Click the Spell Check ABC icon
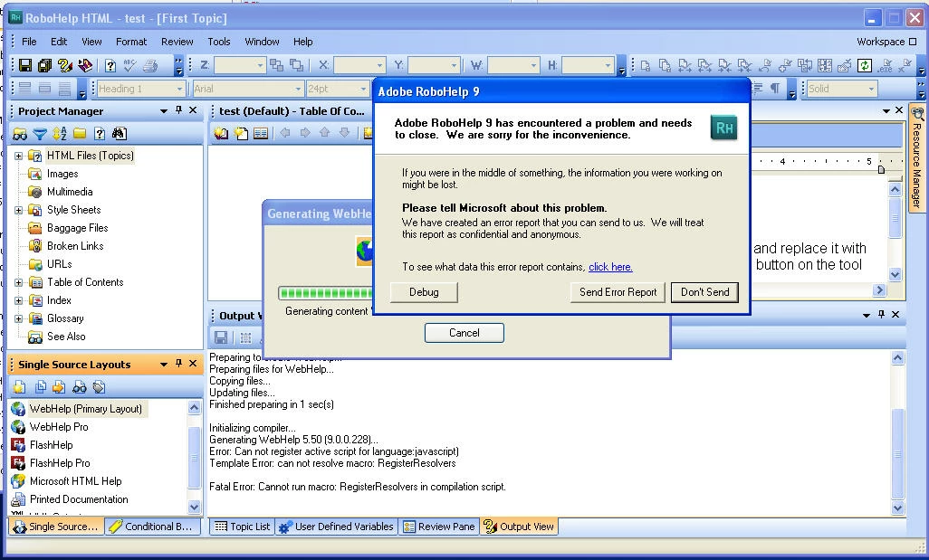 click(129, 65)
